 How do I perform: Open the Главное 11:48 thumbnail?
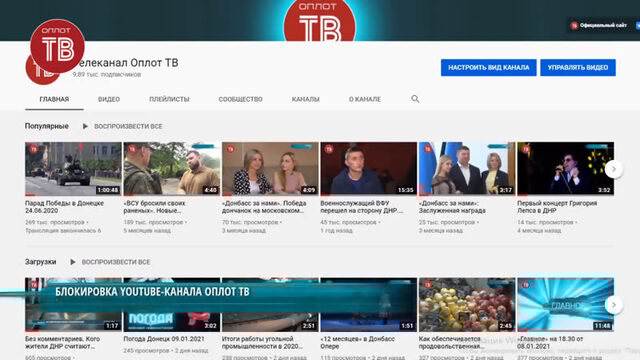[x=565, y=304]
